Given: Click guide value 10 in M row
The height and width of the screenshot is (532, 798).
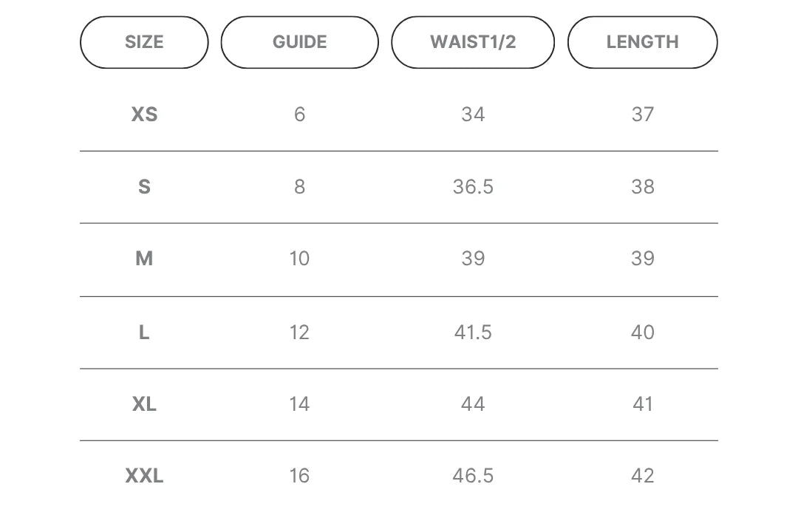Looking at the screenshot, I should [300, 259].
